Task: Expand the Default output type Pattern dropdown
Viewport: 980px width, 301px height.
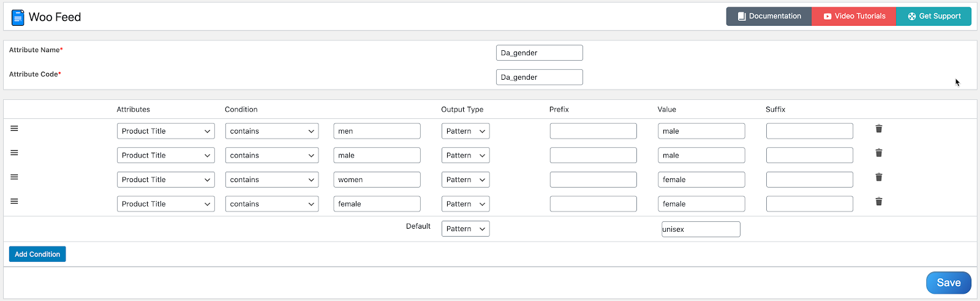Action: coord(465,229)
